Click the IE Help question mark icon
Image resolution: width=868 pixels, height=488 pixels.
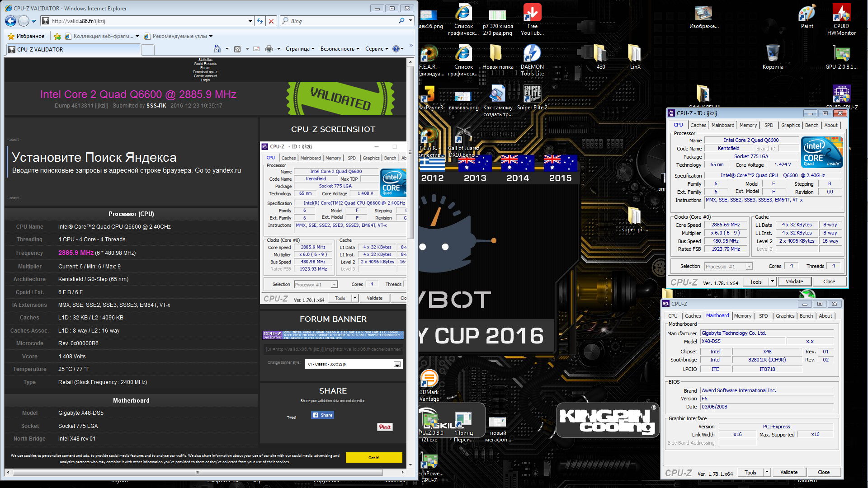coord(396,49)
